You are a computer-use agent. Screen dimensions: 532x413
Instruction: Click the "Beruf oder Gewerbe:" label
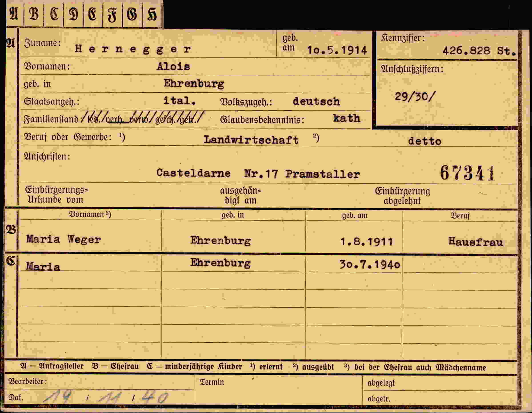68,137
